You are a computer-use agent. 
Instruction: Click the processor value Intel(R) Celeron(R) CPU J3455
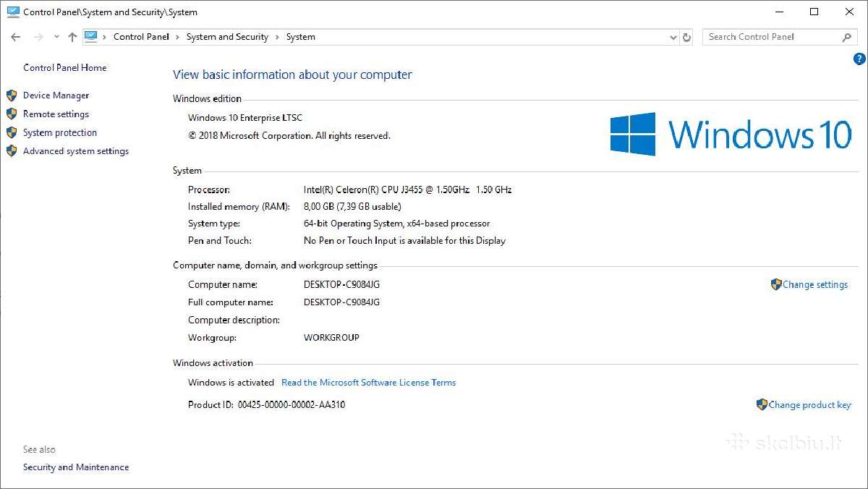coord(408,190)
